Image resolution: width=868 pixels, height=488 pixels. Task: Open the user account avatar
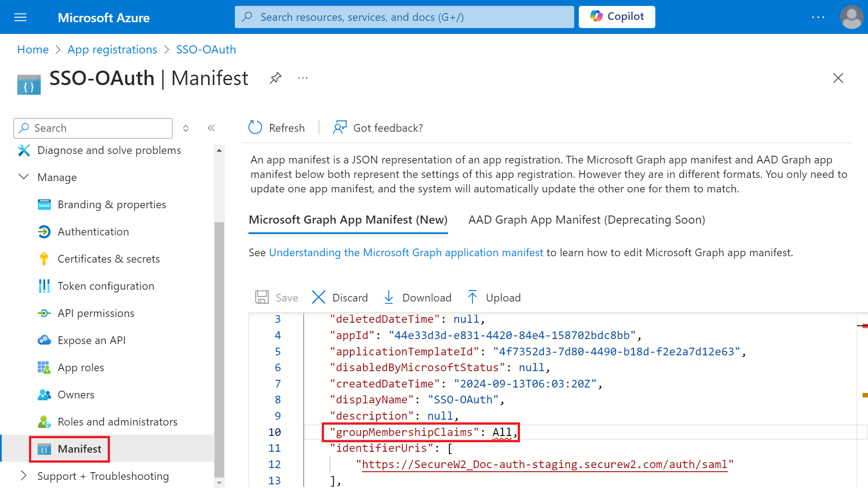point(851,17)
